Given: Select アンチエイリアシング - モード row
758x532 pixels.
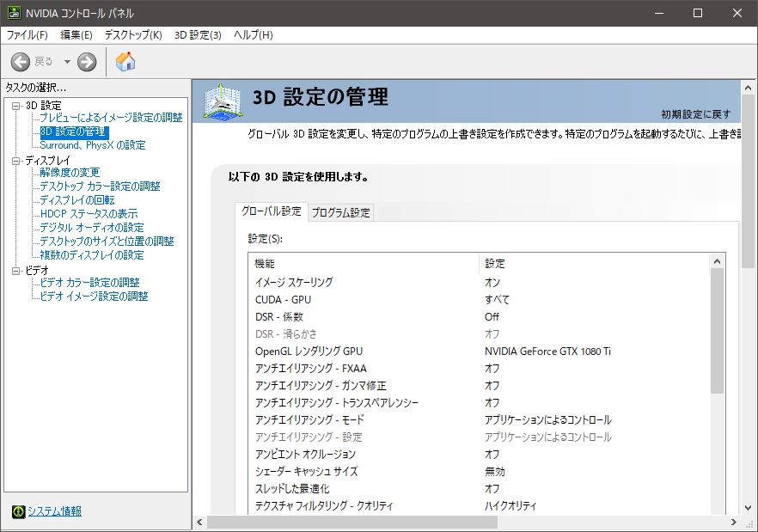Looking at the screenshot, I should pos(479,419).
